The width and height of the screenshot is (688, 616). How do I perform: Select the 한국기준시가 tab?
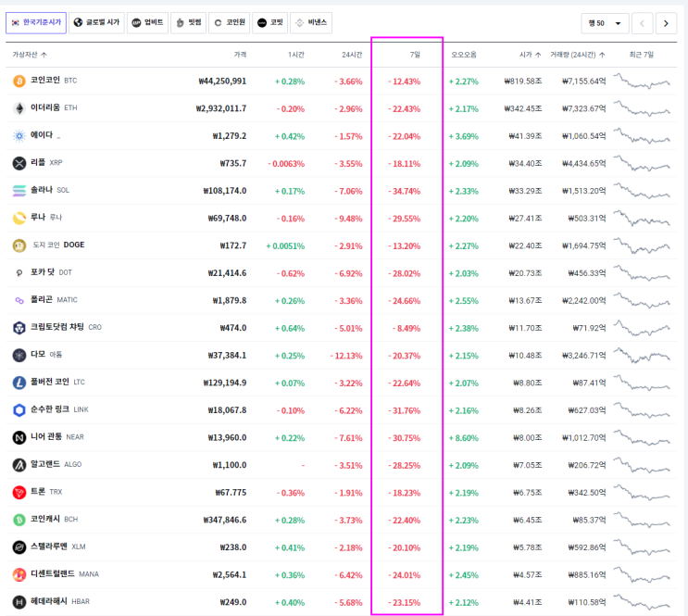coord(36,23)
